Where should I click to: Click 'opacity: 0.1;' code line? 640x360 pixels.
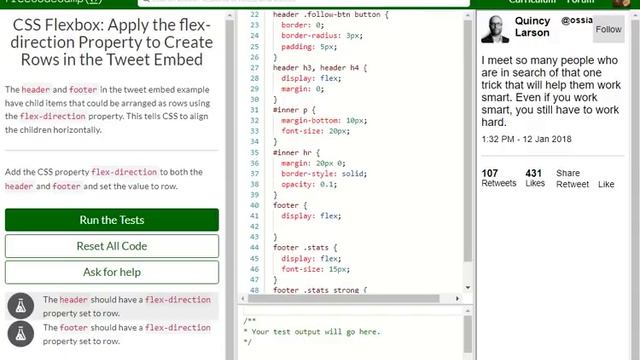(309, 184)
